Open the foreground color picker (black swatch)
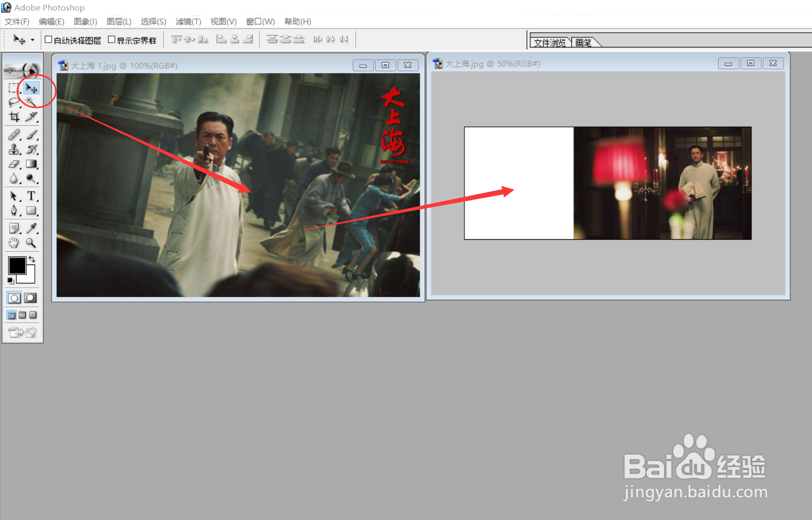This screenshot has width=812, height=520. [x=17, y=266]
